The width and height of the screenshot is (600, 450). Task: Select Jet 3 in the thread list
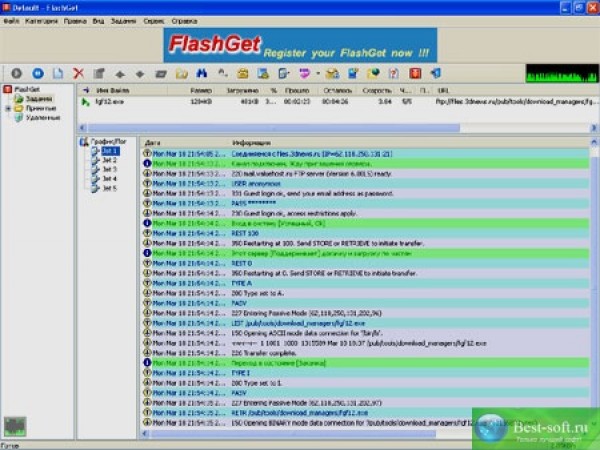110,169
